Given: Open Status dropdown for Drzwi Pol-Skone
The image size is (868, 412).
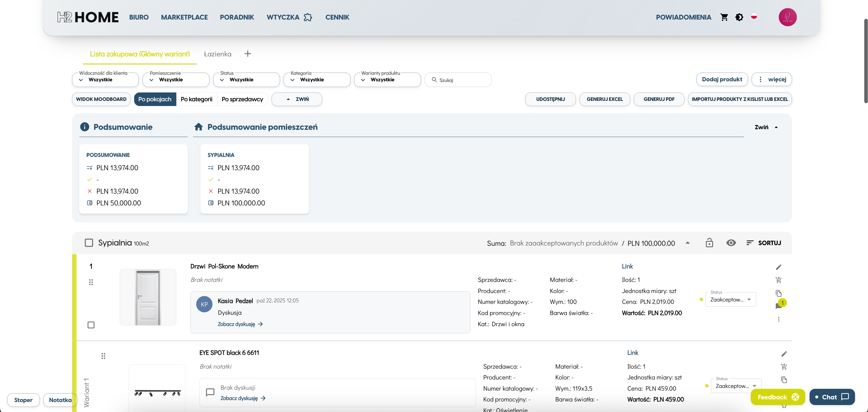Looking at the screenshot, I should point(731,299).
